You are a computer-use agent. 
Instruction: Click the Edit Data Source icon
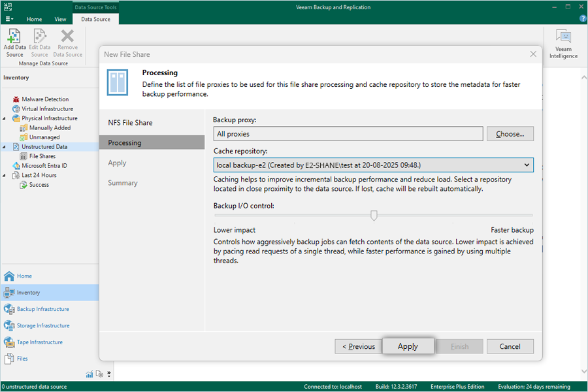pyautogui.click(x=40, y=36)
